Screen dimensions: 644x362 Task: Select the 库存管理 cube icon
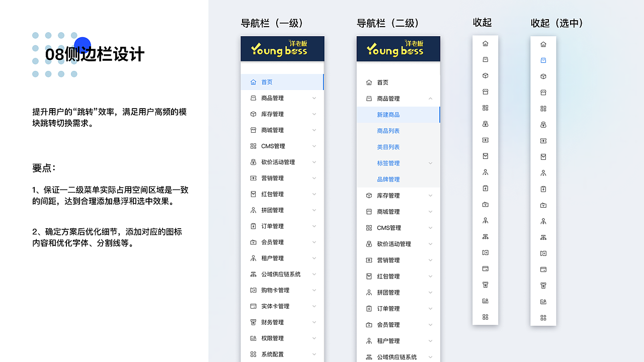(x=485, y=75)
